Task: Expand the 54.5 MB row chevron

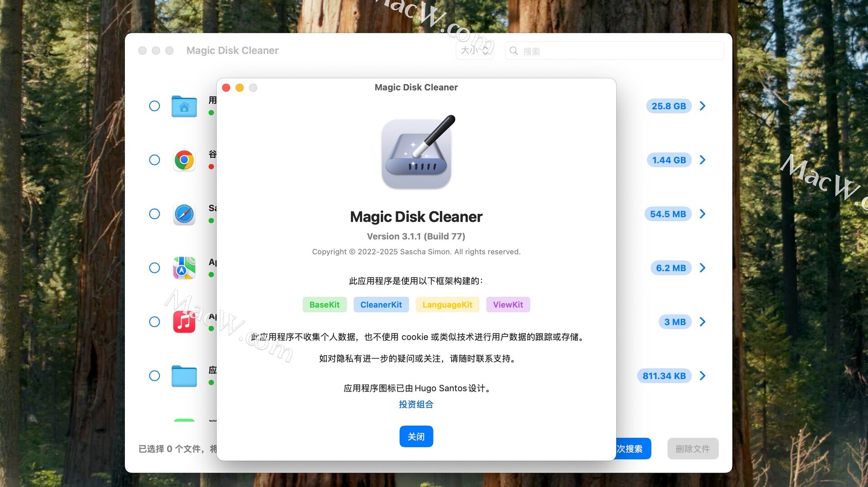Action: point(703,214)
